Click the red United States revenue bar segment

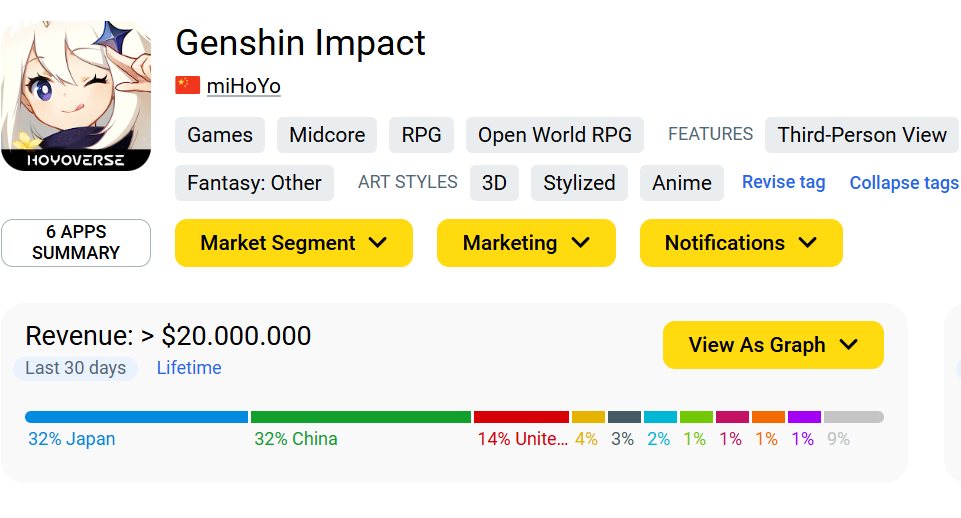[522, 417]
